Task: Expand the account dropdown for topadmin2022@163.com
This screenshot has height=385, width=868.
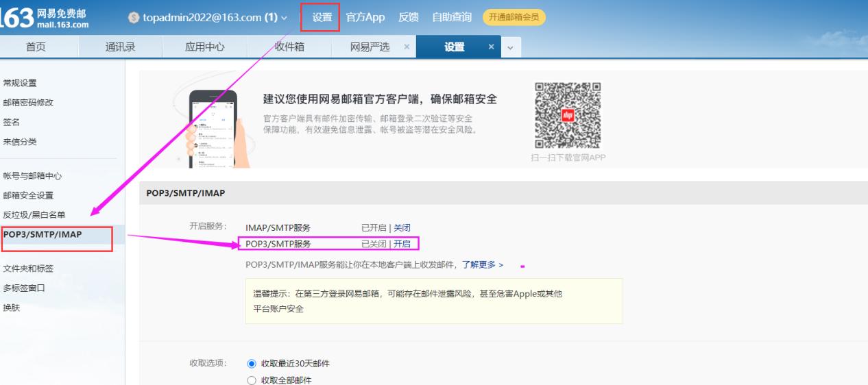Action: (285, 17)
